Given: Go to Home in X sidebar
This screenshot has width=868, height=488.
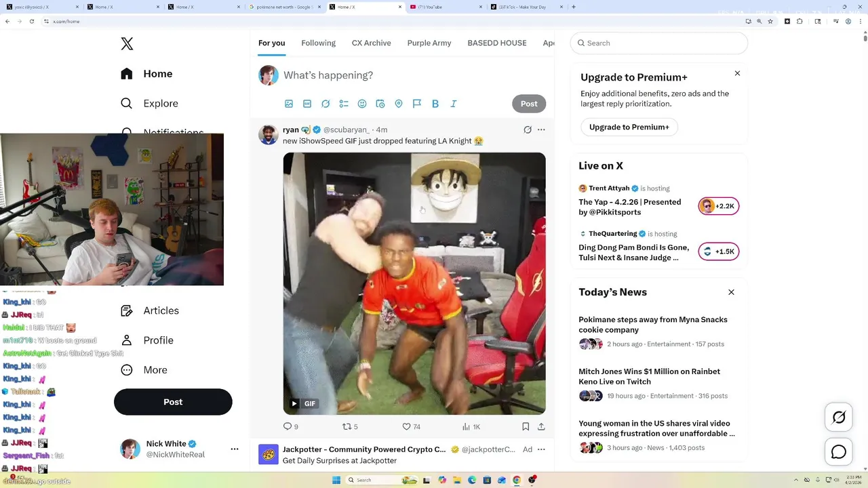Looking at the screenshot, I should tap(146, 74).
